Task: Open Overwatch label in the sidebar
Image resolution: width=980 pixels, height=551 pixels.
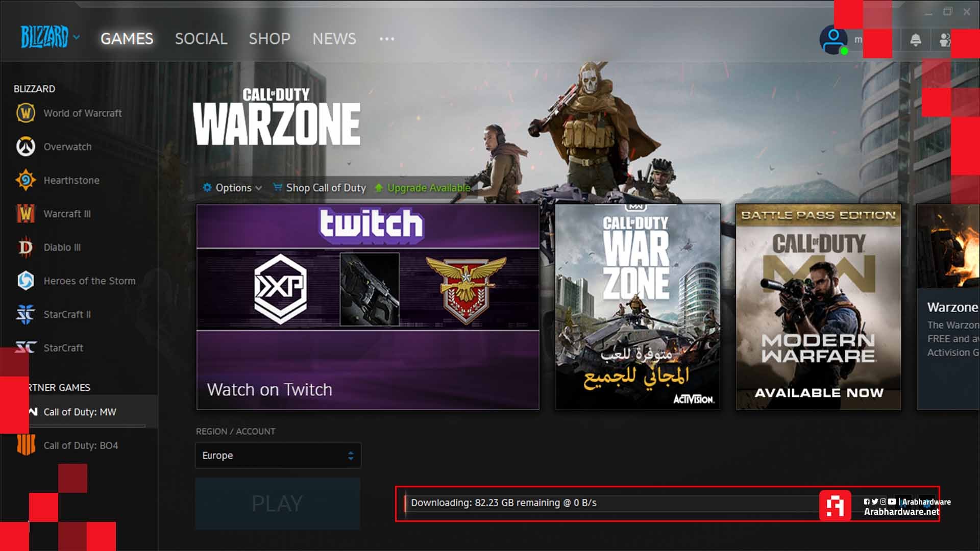Action: (x=67, y=147)
